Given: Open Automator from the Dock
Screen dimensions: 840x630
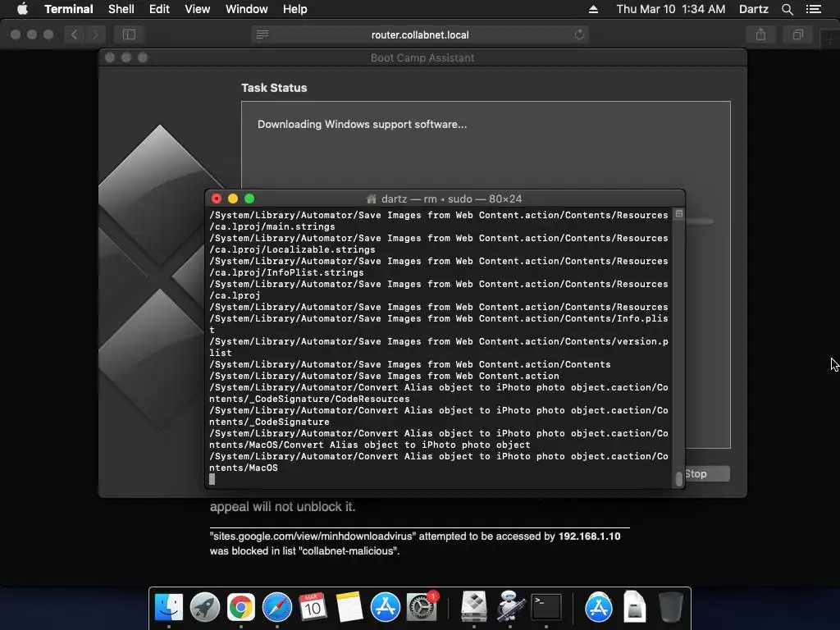Looking at the screenshot, I should [510, 608].
